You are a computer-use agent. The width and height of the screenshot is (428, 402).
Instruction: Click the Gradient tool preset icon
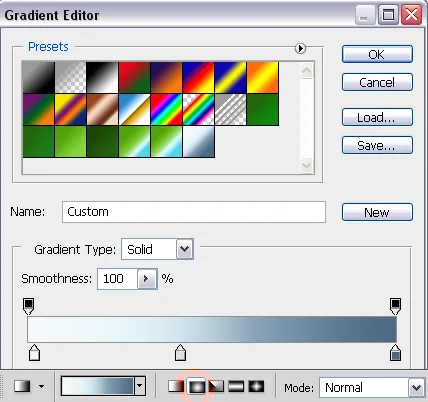pyautogui.click(x=22, y=387)
